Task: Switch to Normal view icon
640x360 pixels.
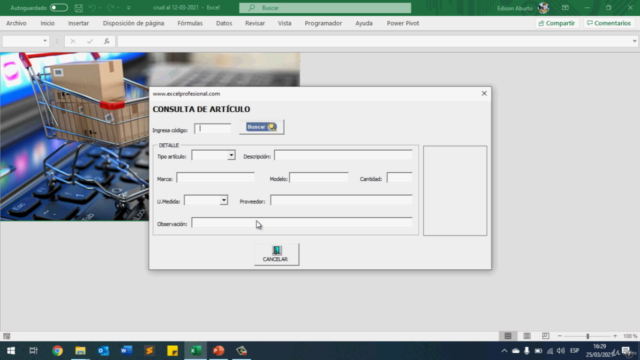Action: tap(508, 336)
